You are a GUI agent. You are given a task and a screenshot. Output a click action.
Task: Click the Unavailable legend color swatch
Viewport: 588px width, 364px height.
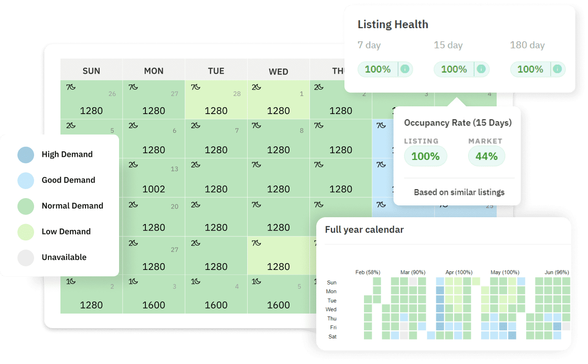(26, 257)
